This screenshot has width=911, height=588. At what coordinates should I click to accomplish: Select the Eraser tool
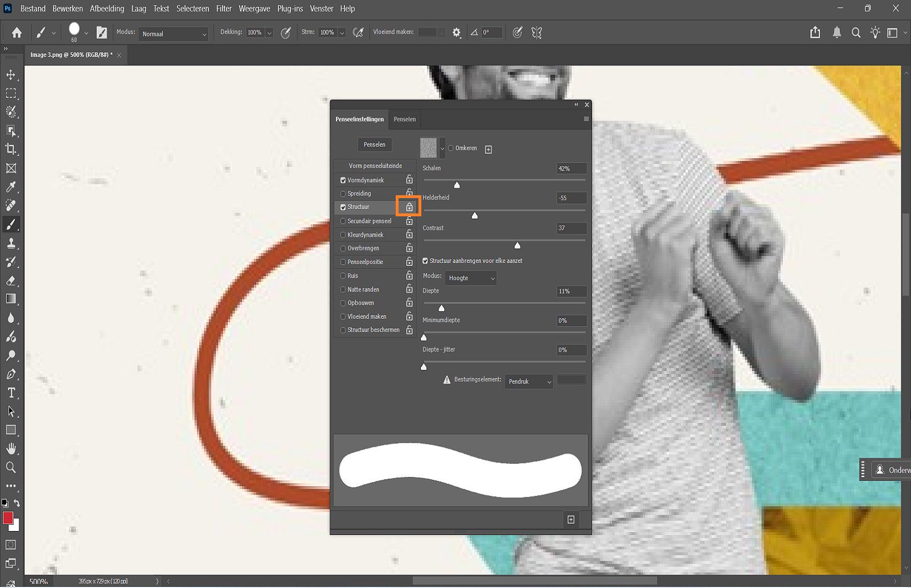[x=11, y=281]
